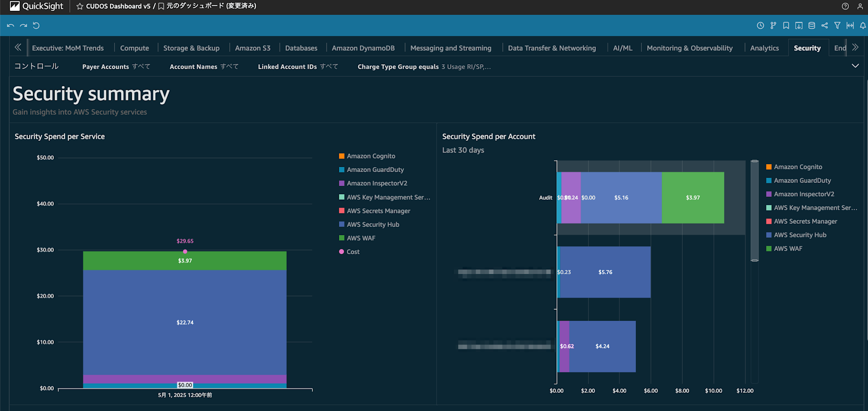Open the Compute tab

(135, 48)
